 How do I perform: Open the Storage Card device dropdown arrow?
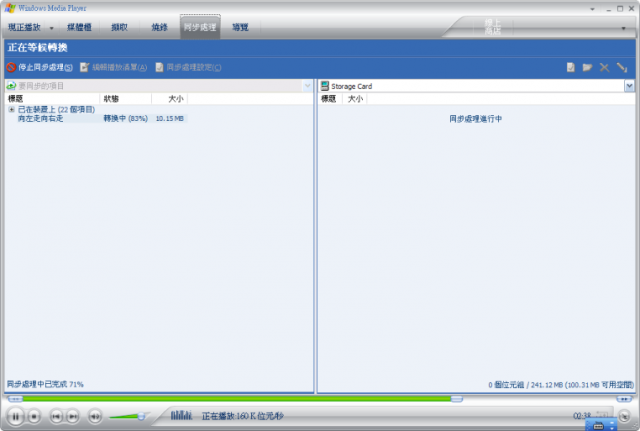click(629, 86)
